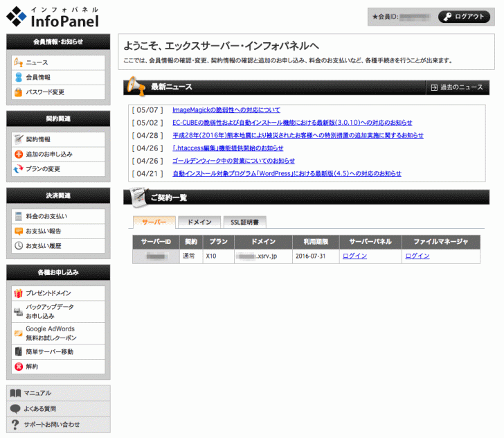Viewport: 504px width, 438px height.
Task: Click the プランの変更 arrows icon
Action: click(x=19, y=168)
